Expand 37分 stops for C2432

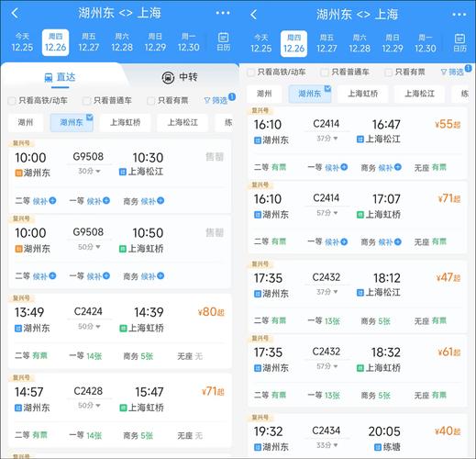327,292
